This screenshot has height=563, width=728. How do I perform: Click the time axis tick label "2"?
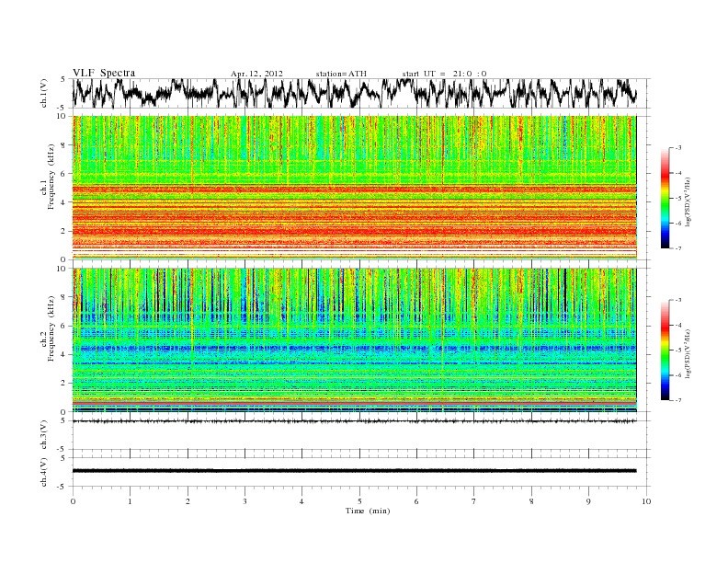pyautogui.click(x=188, y=501)
